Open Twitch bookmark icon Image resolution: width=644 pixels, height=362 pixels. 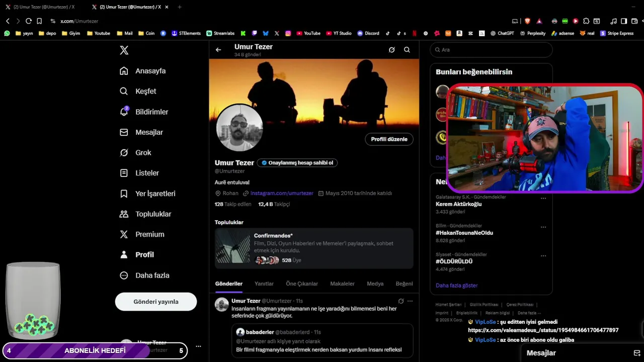click(255, 33)
